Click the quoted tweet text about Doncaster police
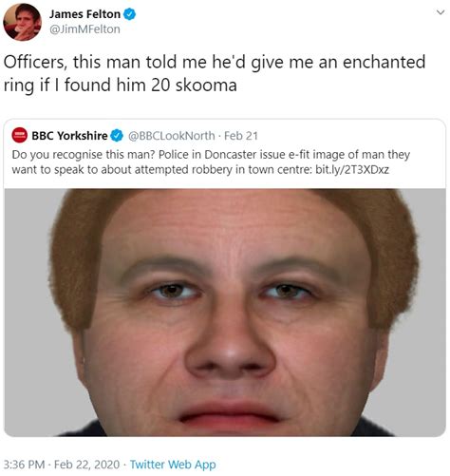The image size is (450, 476). point(211,162)
